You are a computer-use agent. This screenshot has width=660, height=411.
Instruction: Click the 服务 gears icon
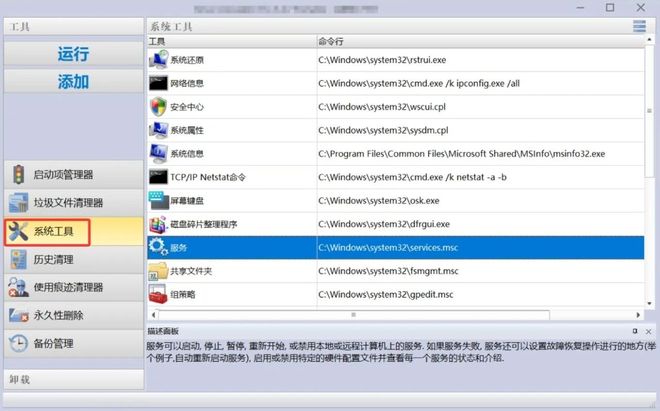[158, 247]
